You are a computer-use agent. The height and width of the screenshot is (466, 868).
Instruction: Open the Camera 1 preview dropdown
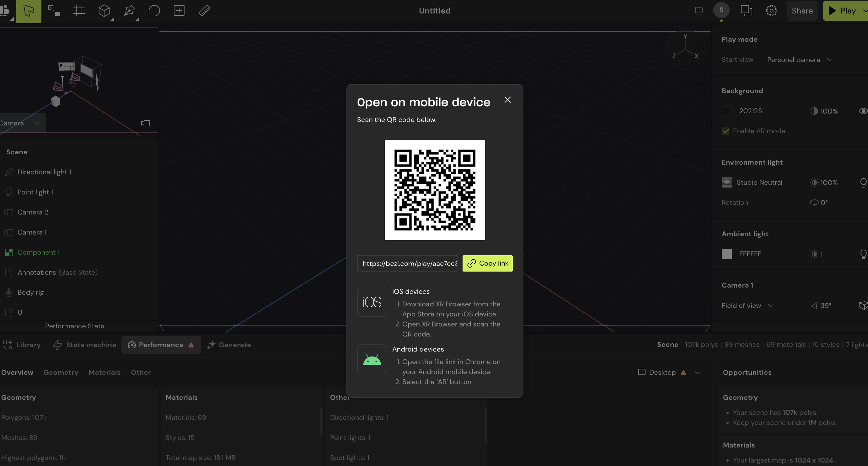click(22, 123)
